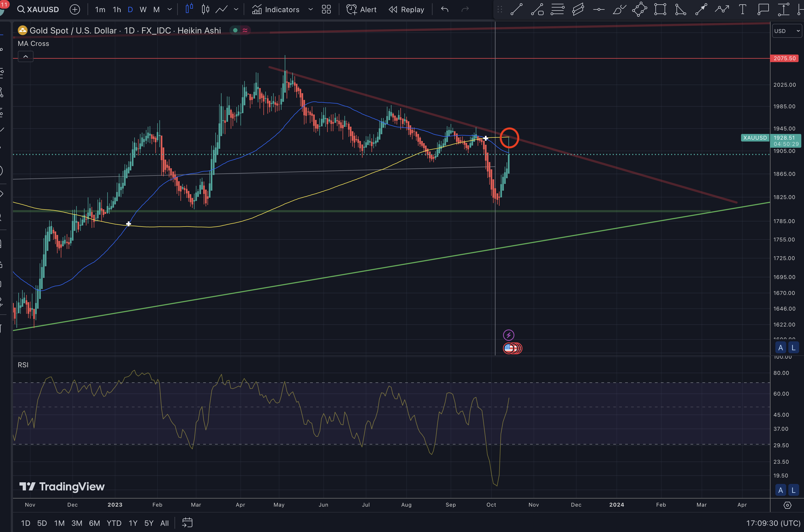804x532 pixels.
Task: Select the Fib Retracement tool
Action: point(557,9)
